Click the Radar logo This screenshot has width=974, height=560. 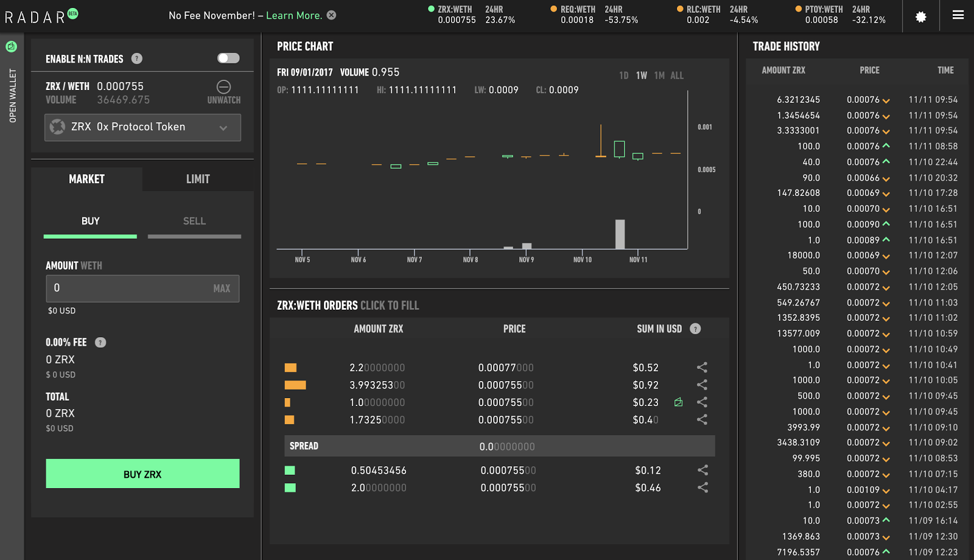41,16
